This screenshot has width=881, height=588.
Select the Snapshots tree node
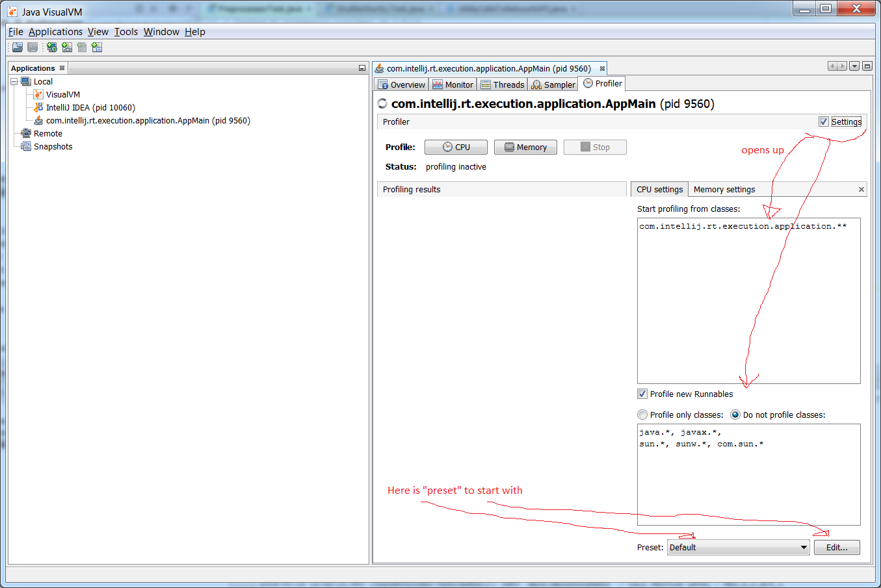click(53, 146)
